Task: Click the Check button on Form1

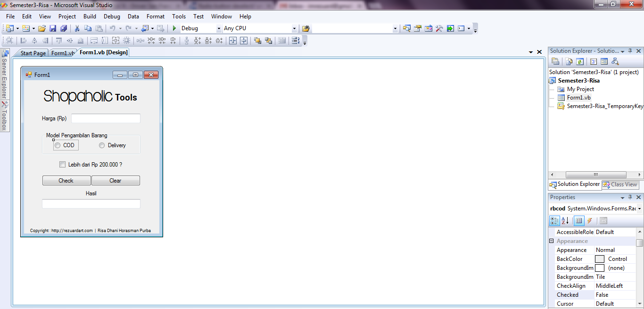Action: coord(66,181)
